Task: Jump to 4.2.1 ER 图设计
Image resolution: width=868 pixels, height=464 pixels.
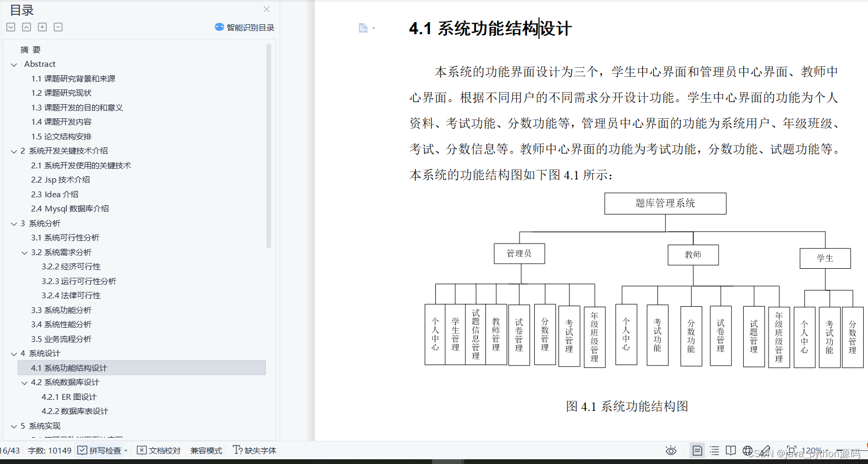Action: (x=69, y=397)
